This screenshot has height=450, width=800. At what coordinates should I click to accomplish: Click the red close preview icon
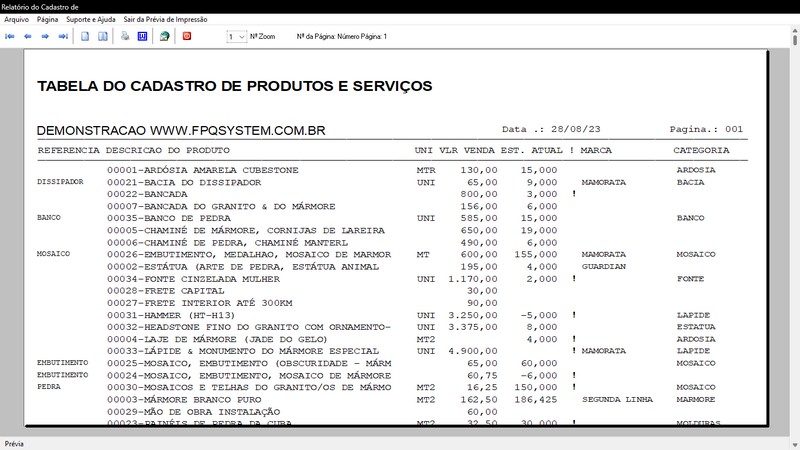[x=186, y=36]
